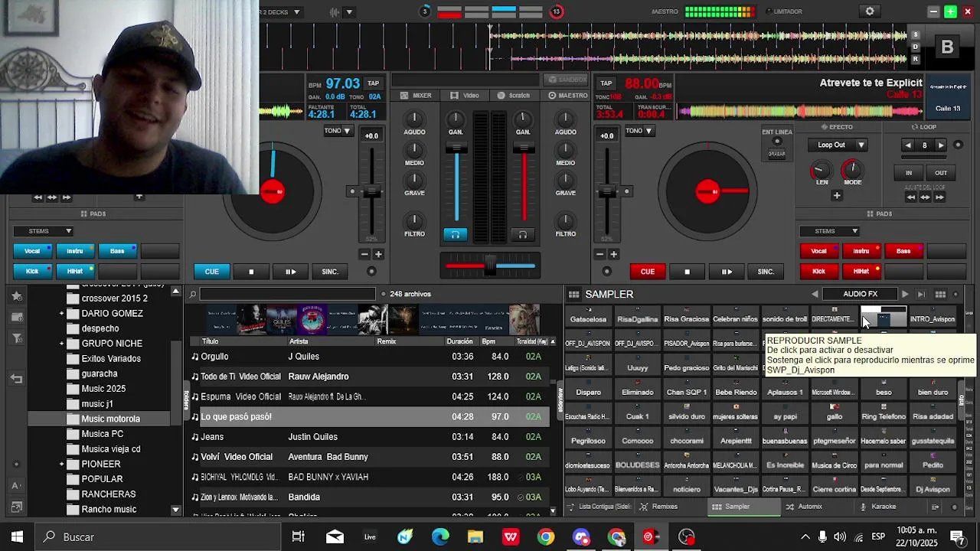Image resolution: width=980 pixels, height=551 pixels.
Task: Click the search field in browser
Action: (x=288, y=294)
